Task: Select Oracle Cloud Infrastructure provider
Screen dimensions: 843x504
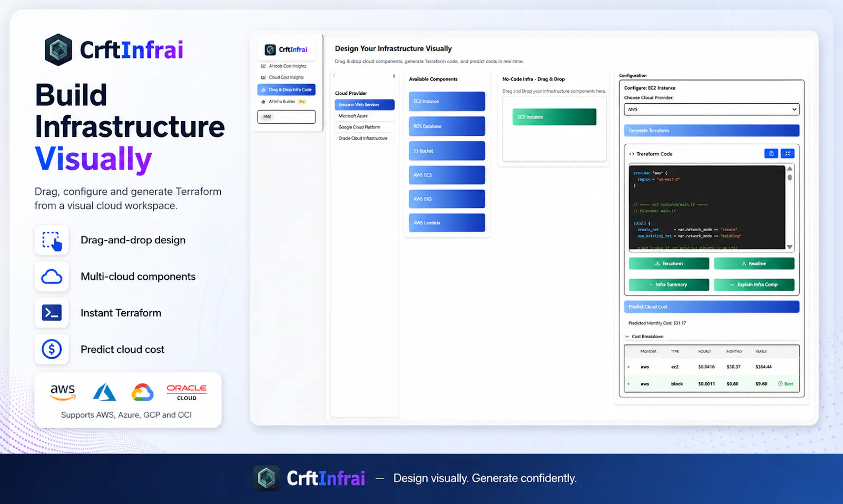Action: (x=365, y=138)
